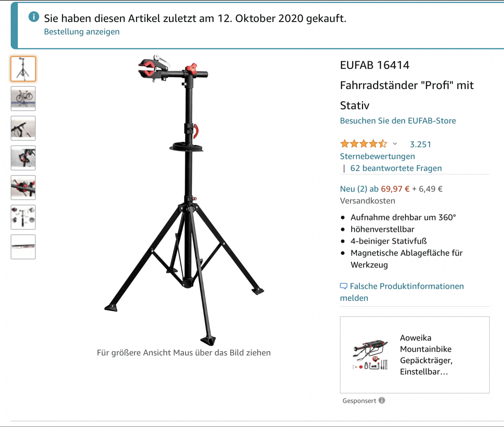Visit the EUFAB-Store link
Viewport: 504px width, 427px height.
[398, 121]
